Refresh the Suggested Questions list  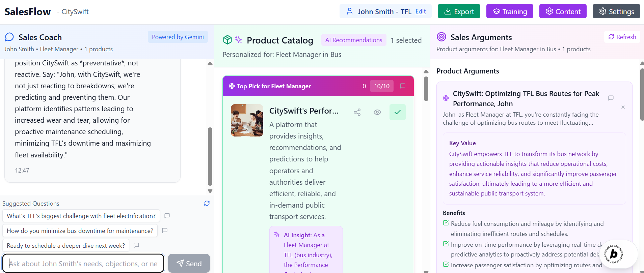(207, 203)
